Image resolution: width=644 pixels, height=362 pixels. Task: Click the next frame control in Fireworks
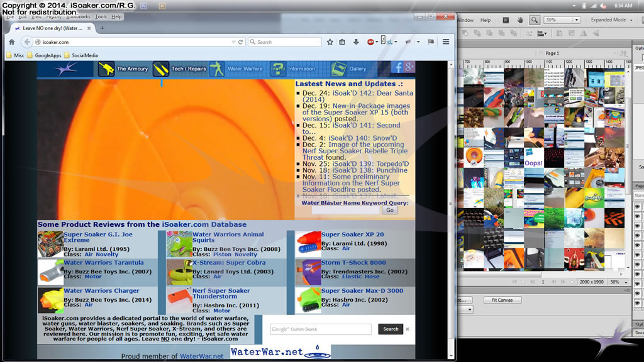(x=563, y=282)
